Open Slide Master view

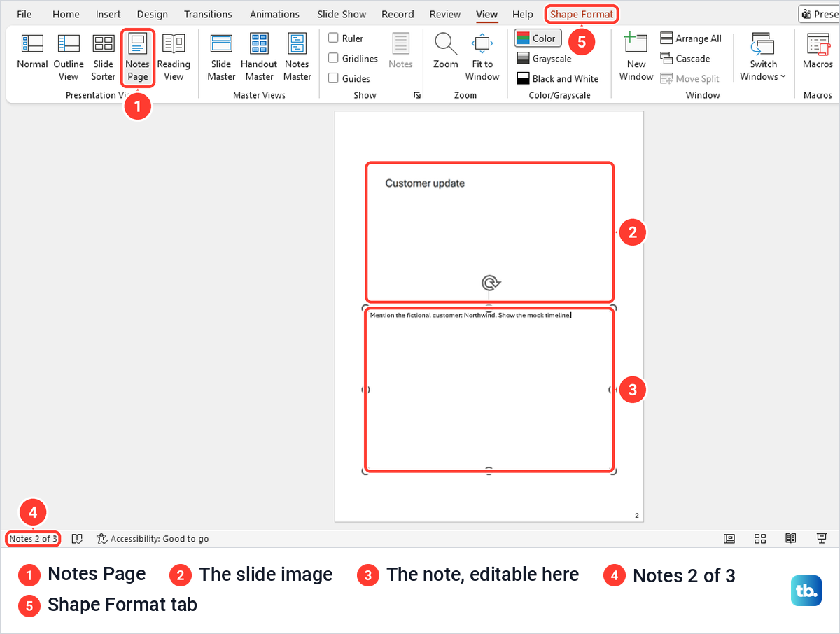click(x=221, y=57)
